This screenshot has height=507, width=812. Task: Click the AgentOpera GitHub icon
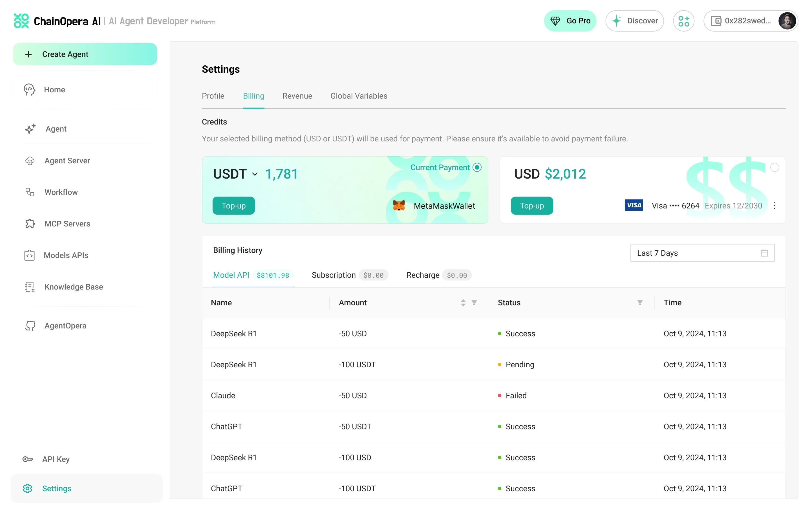[30, 326]
